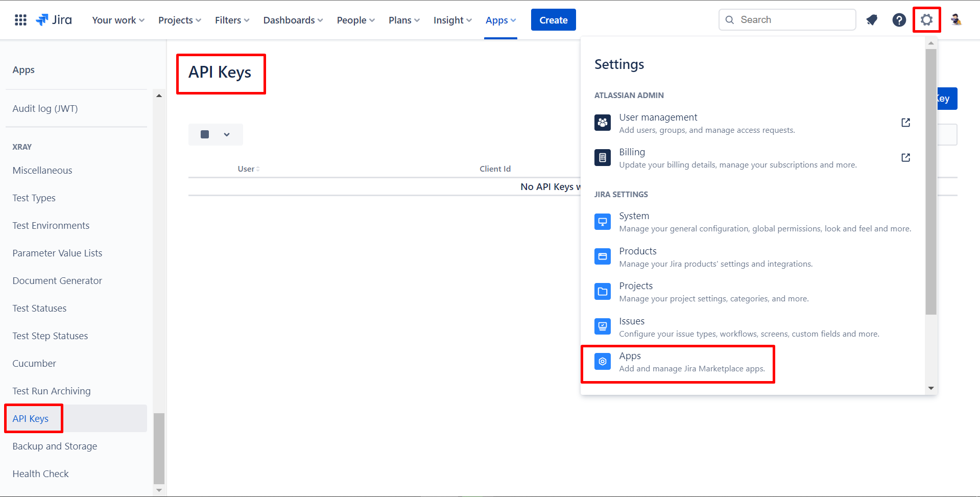The image size is (980, 497).
Task: Open your profile avatar
Action: [956, 19]
